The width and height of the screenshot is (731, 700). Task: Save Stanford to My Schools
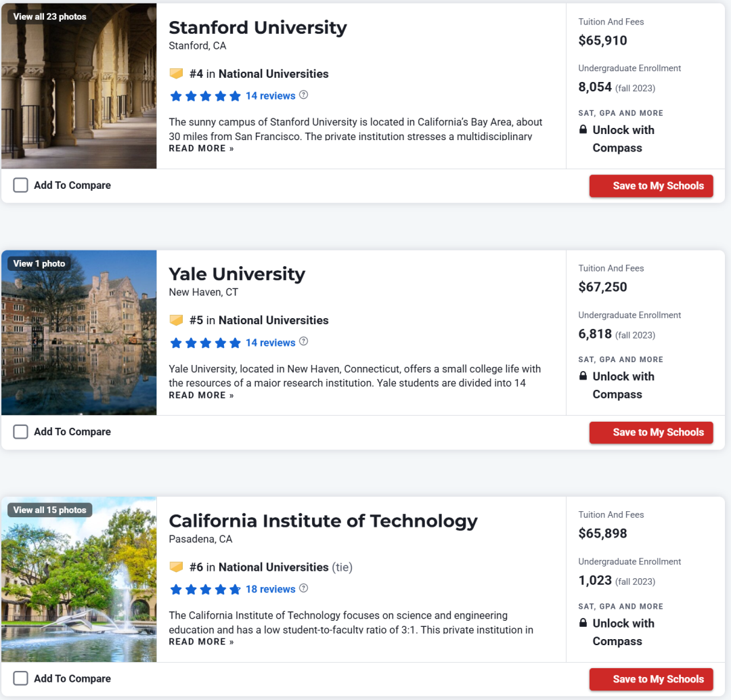pos(651,185)
